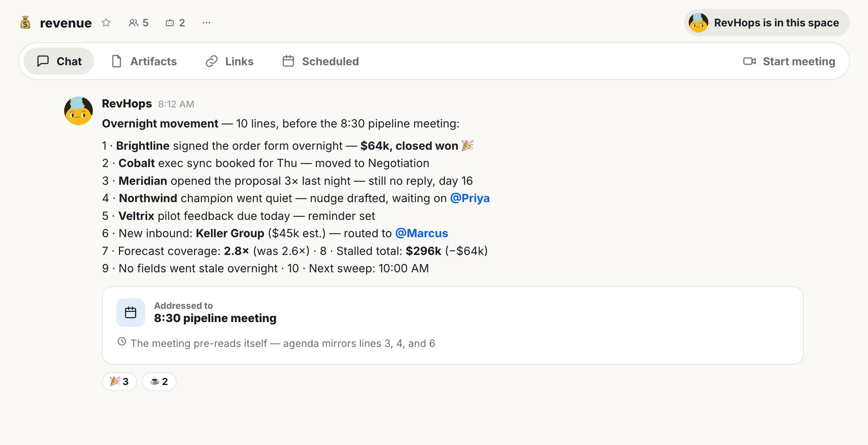Screen dimensions: 868x445
Task: Click the RevHops sender name
Action: point(127,103)
